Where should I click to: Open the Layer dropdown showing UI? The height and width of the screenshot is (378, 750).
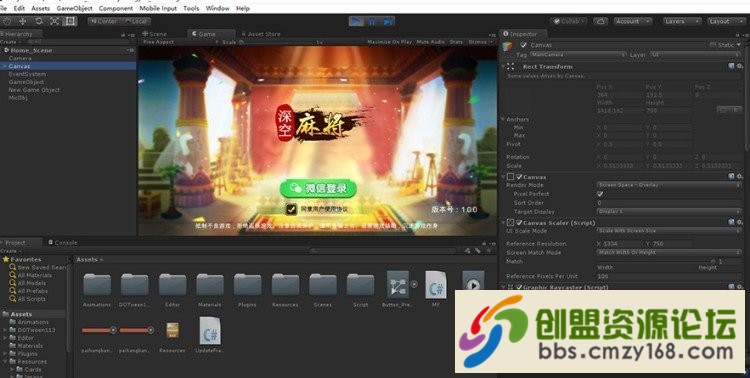pyautogui.click(x=695, y=55)
